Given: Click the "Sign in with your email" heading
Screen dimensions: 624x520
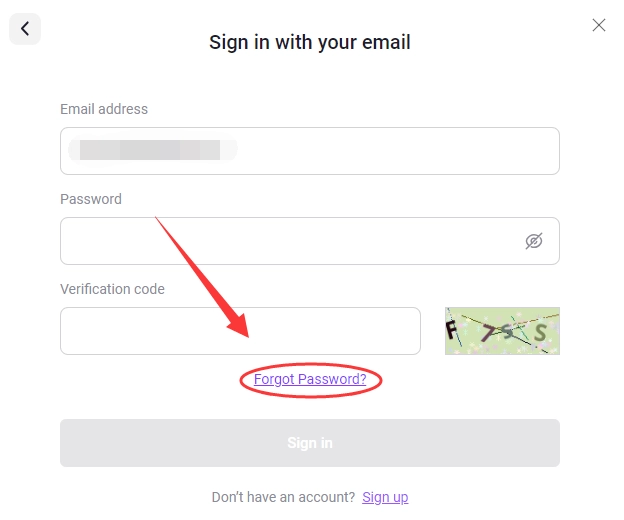Looking at the screenshot, I should [x=310, y=42].
